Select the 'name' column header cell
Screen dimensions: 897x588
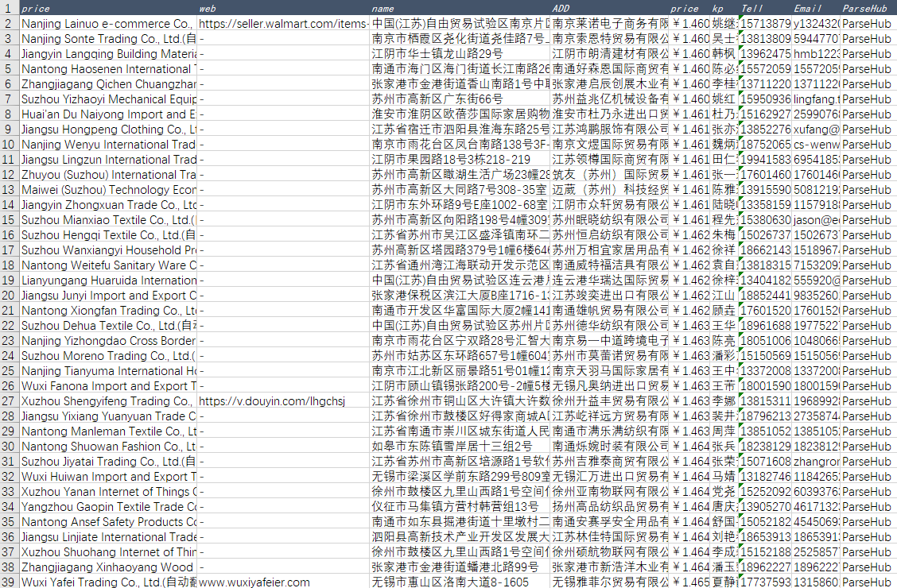click(x=460, y=8)
